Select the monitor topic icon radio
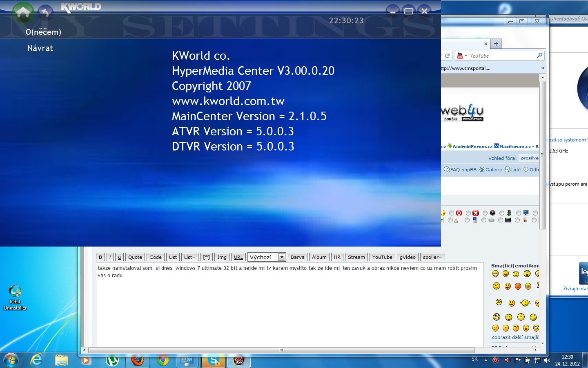 519,213
